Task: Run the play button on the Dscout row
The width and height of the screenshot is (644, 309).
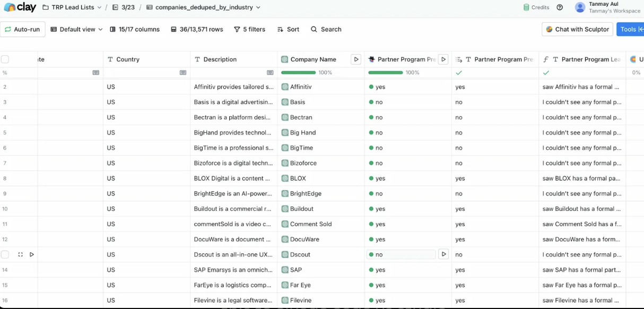Action: click(32, 255)
